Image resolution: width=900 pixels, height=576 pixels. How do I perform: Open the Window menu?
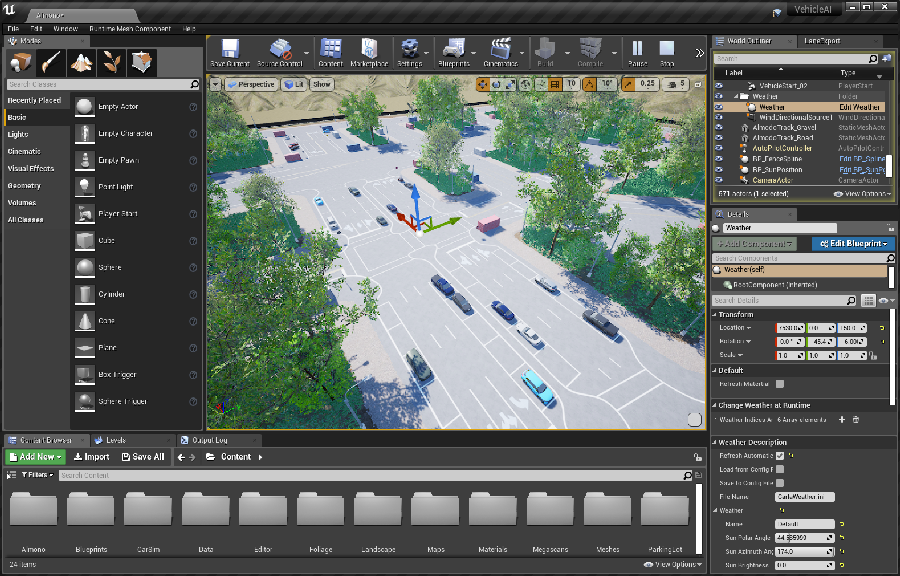(x=65, y=29)
